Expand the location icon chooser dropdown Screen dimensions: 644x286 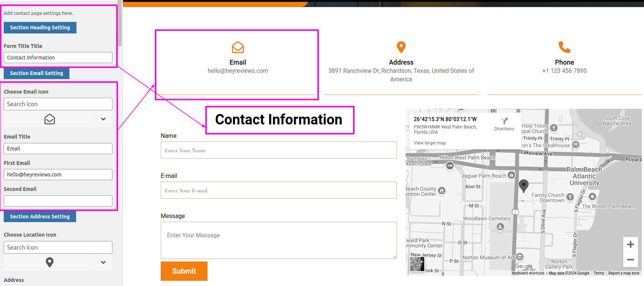(x=103, y=263)
